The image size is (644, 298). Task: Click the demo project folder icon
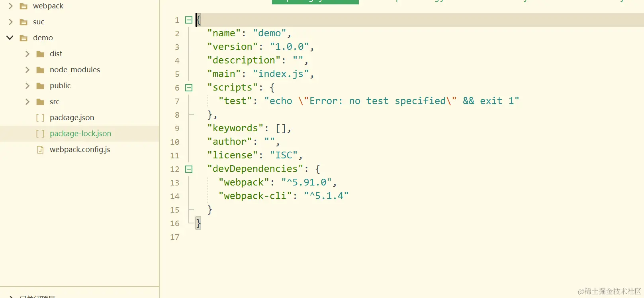23,38
